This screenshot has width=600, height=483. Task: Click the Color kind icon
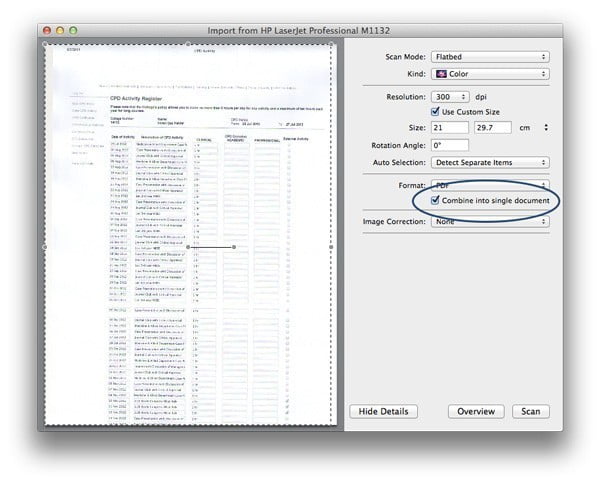click(441, 74)
